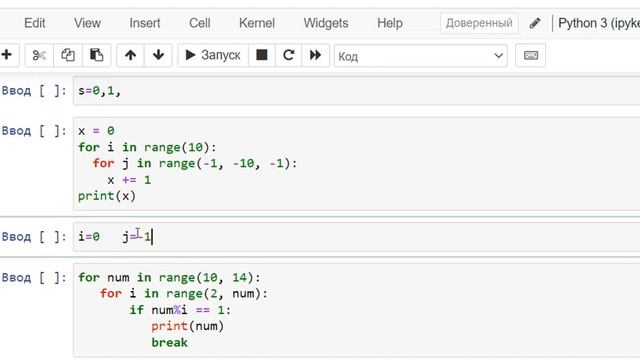640x360 pixels.
Task: Open the Kernel menu
Action: tap(257, 23)
